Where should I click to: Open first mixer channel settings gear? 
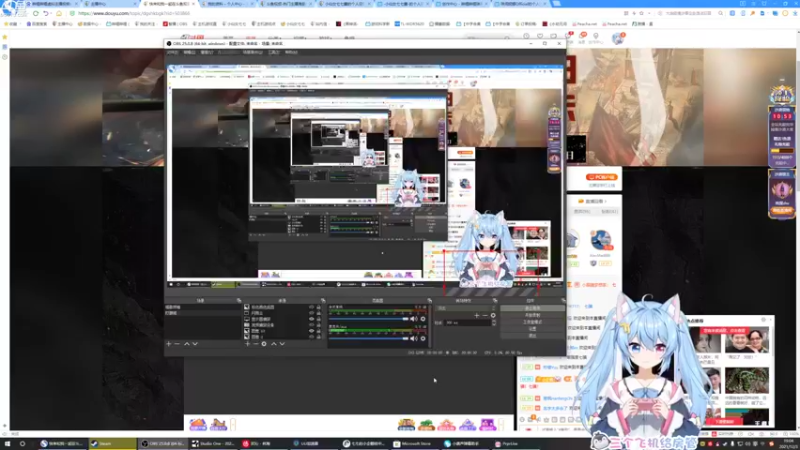[423, 319]
